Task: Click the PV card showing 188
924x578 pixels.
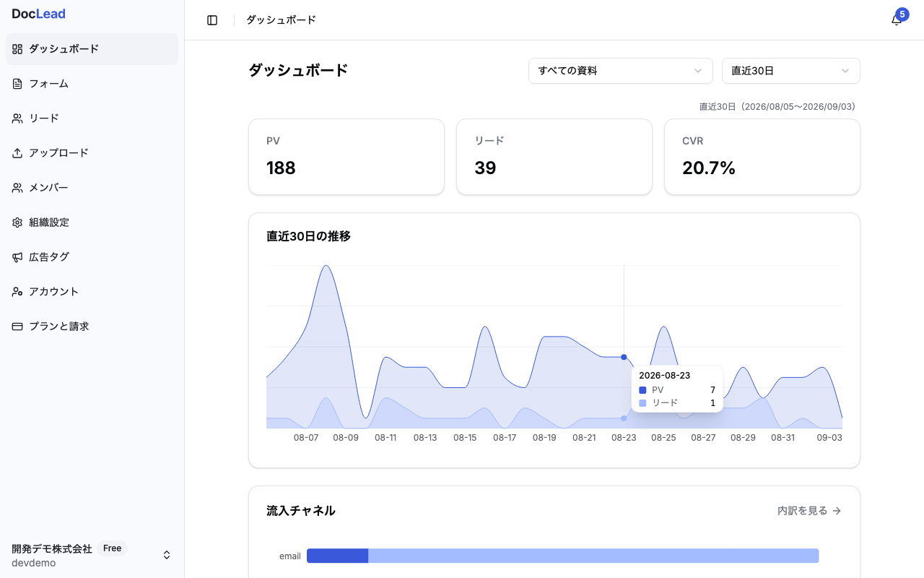Action: point(346,157)
